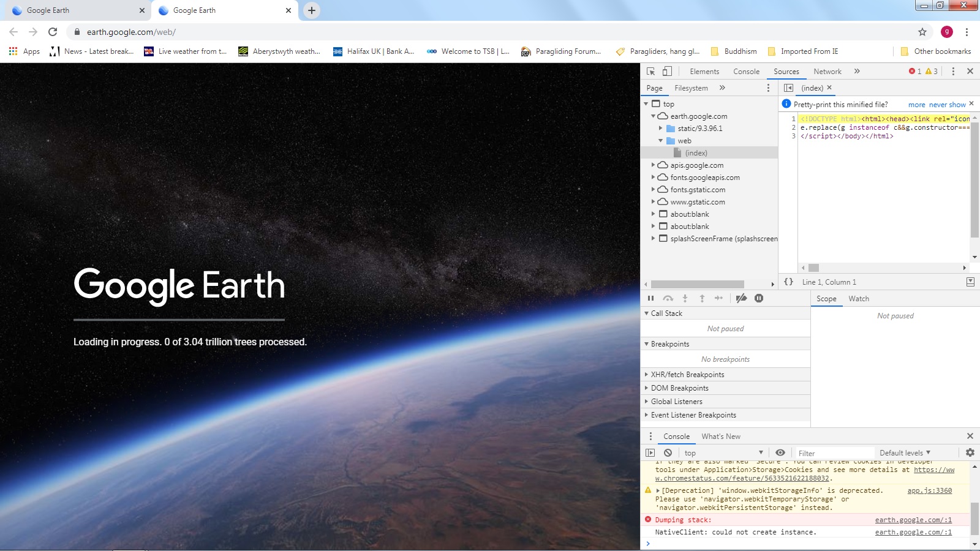Open the app.js:3360 source link

click(x=929, y=491)
